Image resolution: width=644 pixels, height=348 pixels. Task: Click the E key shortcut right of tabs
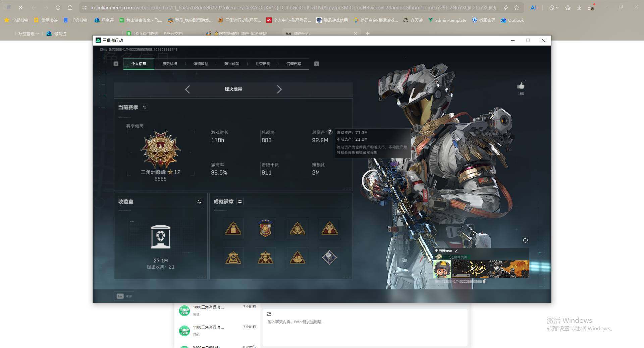(317, 64)
